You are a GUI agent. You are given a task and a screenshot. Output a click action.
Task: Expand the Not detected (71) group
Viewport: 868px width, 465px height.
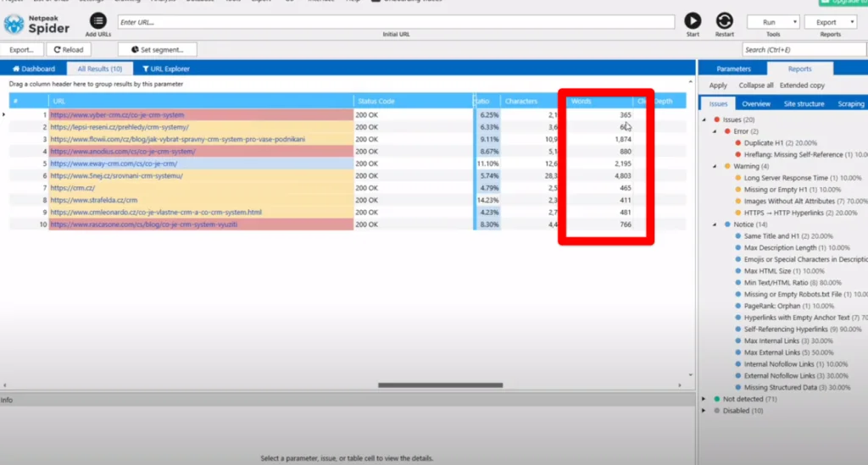point(705,398)
